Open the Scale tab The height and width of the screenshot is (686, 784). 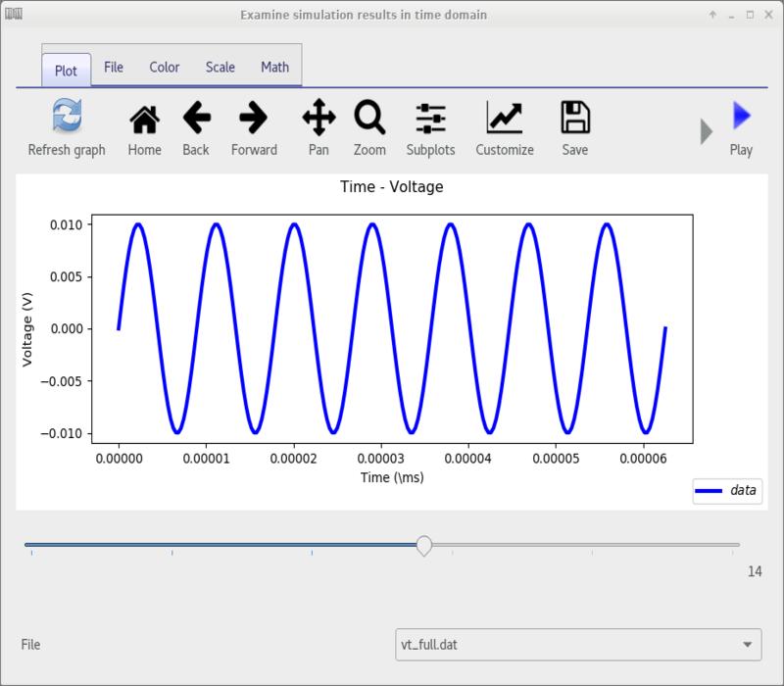pos(220,67)
